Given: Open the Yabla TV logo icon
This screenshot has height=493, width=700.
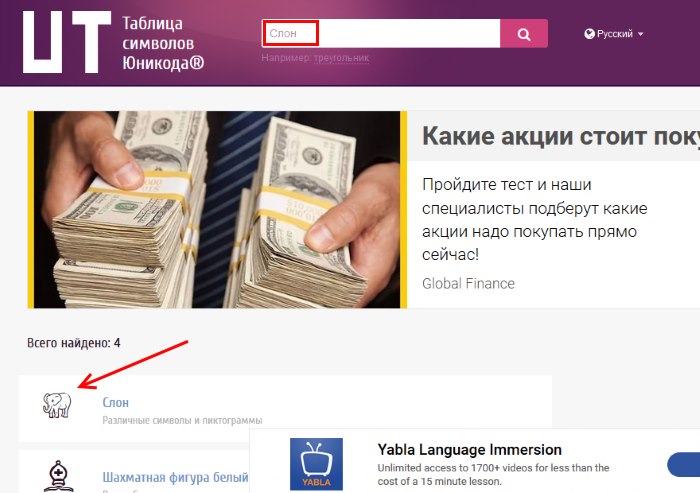Looking at the screenshot, I should pyautogui.click(x=316, y=464).
